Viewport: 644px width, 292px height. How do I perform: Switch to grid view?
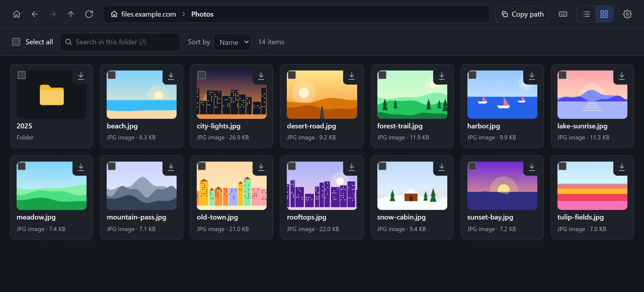click(604, 14)
